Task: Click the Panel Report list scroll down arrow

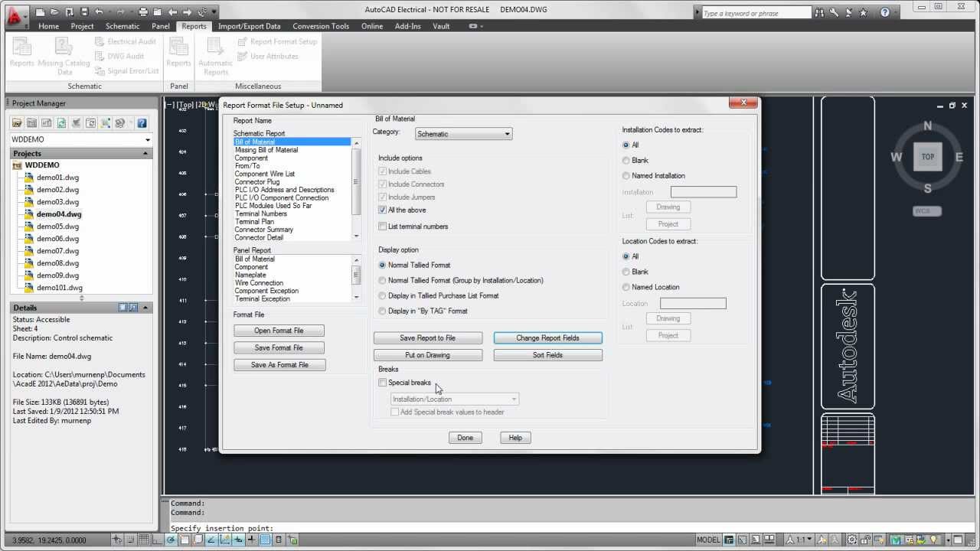Action: tap(357, 297)
